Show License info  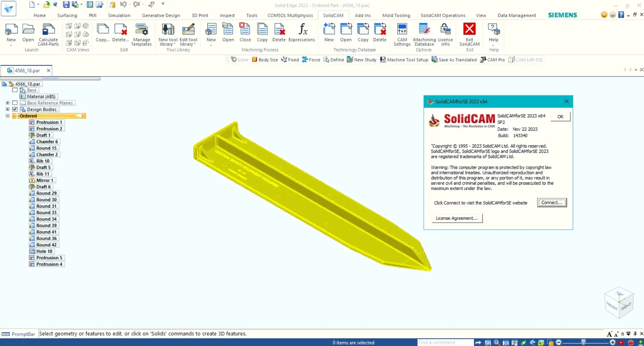point(445,34)
